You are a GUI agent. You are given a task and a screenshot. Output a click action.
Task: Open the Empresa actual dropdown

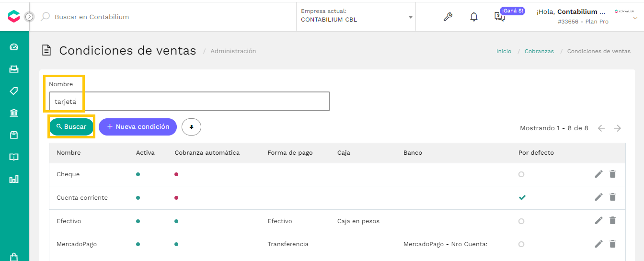click(x=356, y=16)
